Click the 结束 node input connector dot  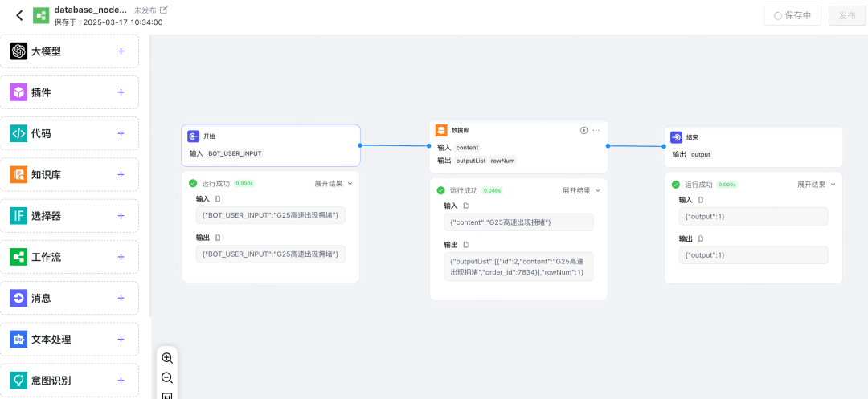[x=665, y=146]
